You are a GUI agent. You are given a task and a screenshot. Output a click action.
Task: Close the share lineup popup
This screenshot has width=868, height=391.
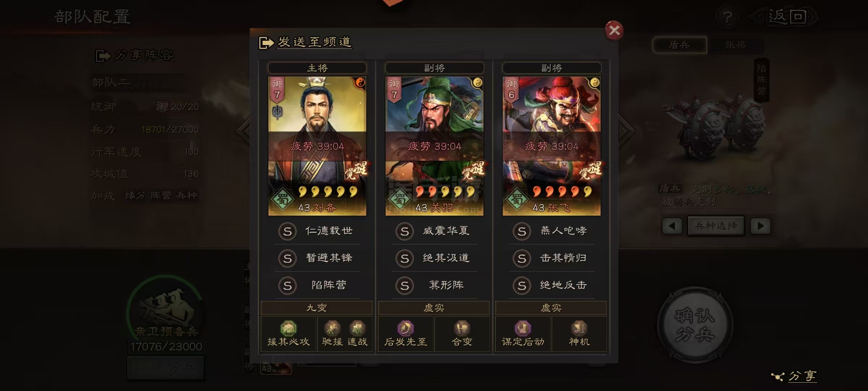[614, 30]
